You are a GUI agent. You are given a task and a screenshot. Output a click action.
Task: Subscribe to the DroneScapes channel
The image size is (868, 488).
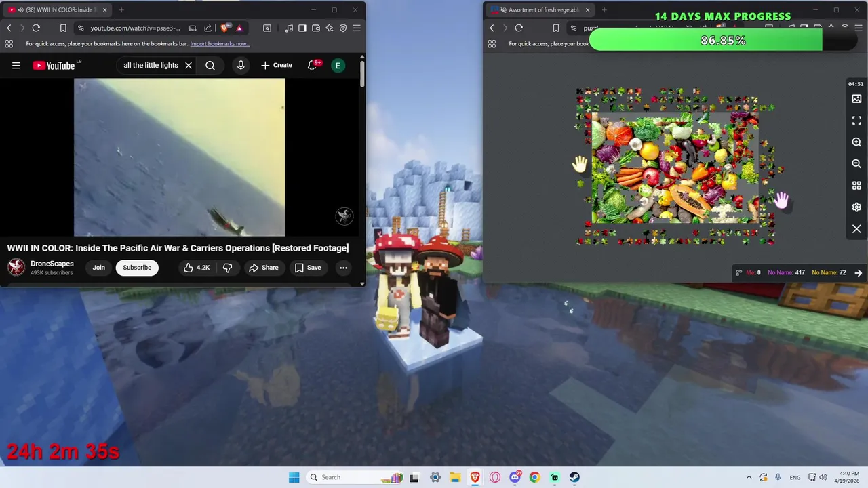pyautogui.click(x=137, y=268)
